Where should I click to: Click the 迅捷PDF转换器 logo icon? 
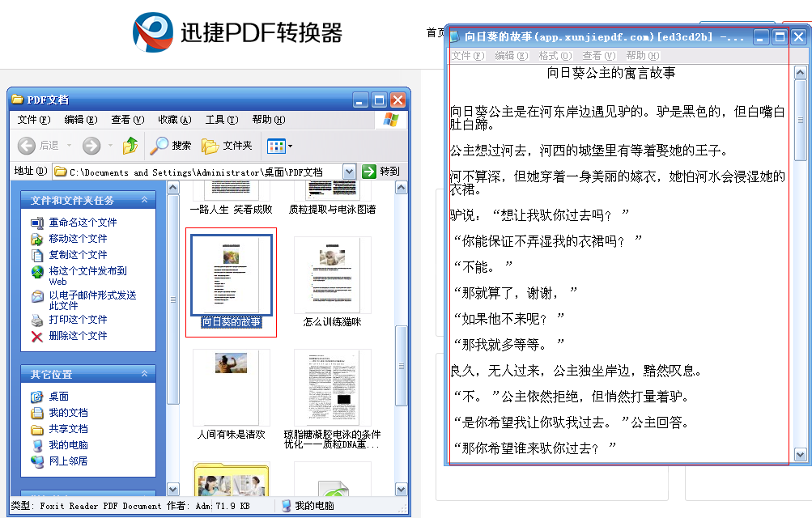[154, 32]
